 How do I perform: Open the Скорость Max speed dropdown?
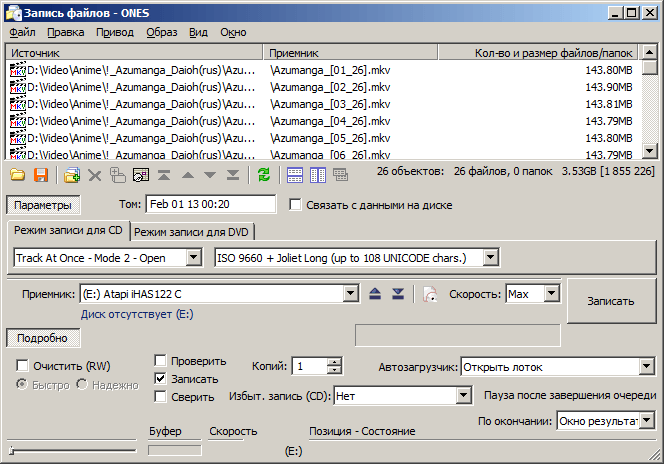pyautogui.click(x=550, y=293)
